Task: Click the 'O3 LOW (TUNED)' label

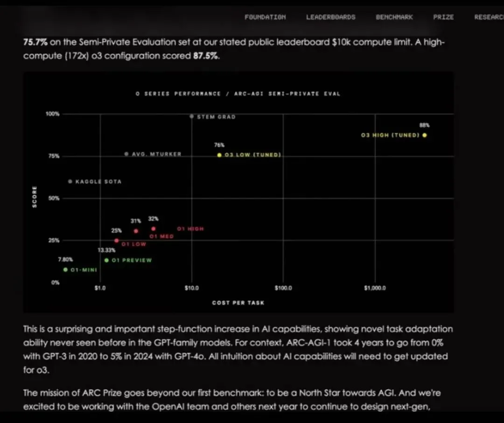Action: [252, 155]
